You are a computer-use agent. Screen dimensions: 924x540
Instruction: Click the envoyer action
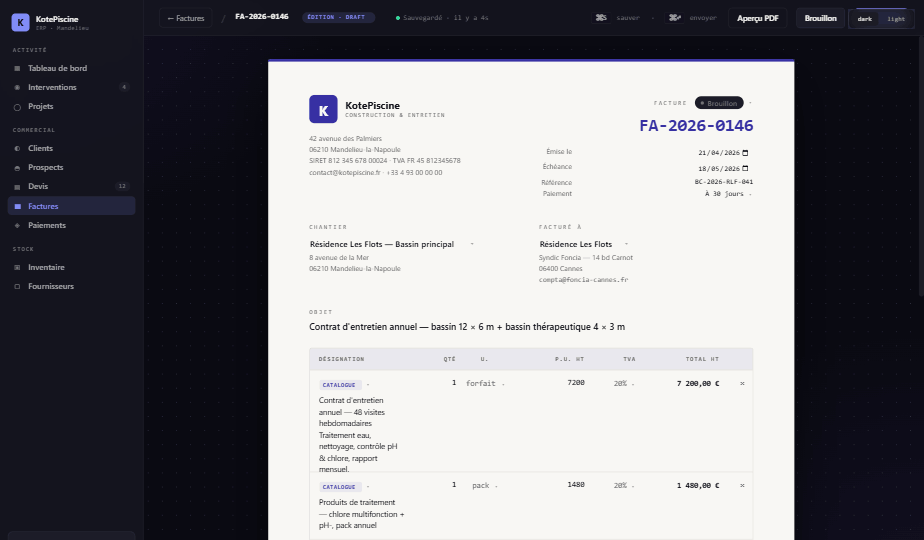coord(702,18)
